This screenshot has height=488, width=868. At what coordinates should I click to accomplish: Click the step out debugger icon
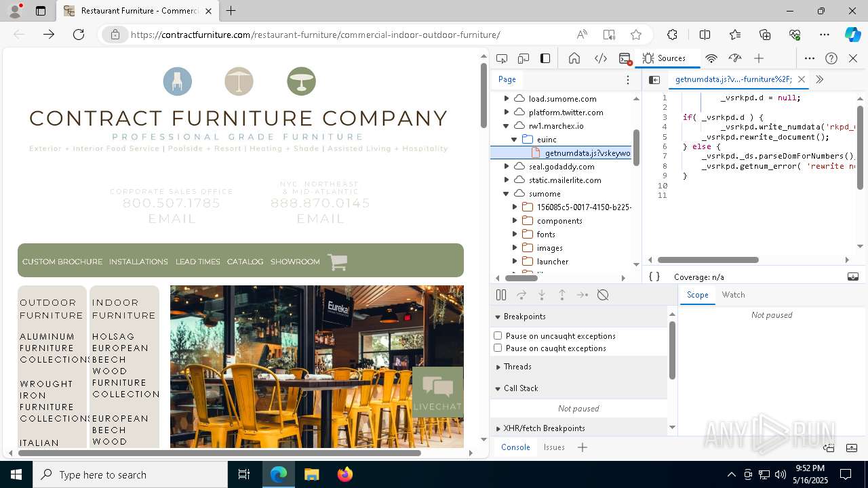pyautogui.click(x=562, y=295)
